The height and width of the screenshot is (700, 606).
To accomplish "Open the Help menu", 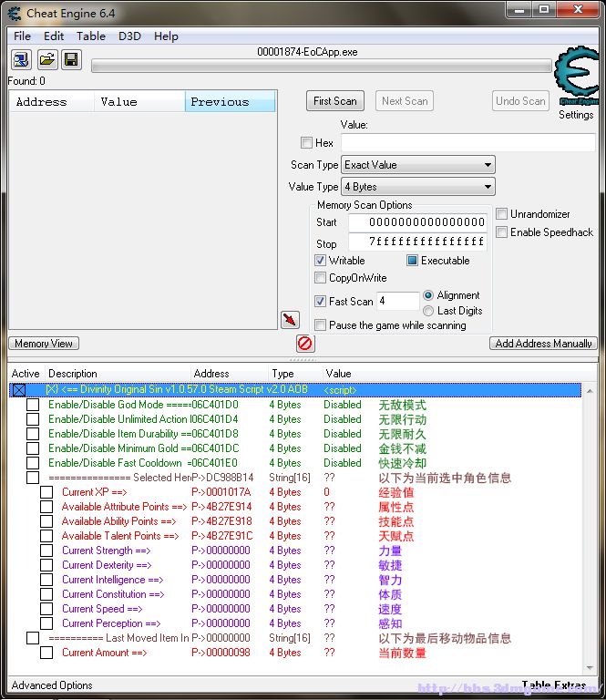I will [x=166, y=36].
